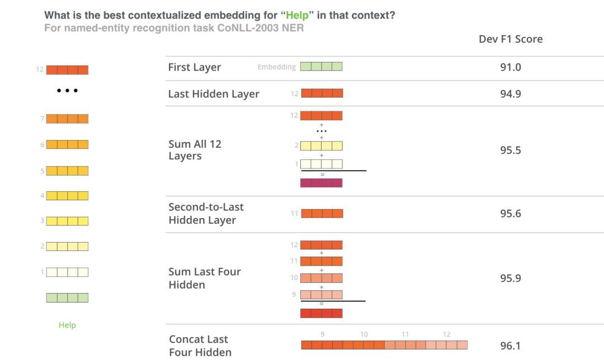Click the Dev F1 Score column header

pyautogui.click(x=511, y=39)
